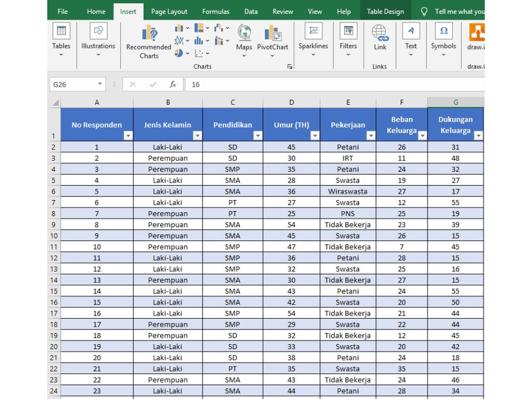Open the Name Box dropdown
The image size is (532, 399).
click(x=100, y=84)
